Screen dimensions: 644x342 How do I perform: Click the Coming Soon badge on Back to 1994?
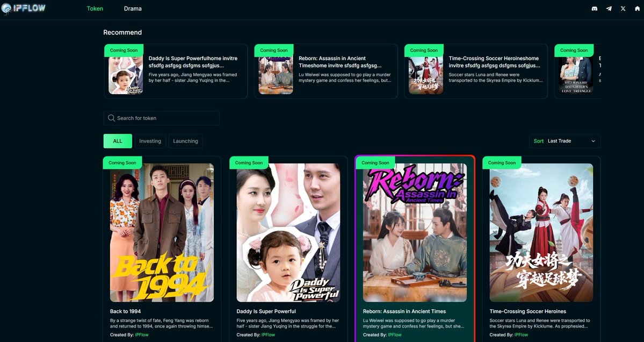coord(122,163)
